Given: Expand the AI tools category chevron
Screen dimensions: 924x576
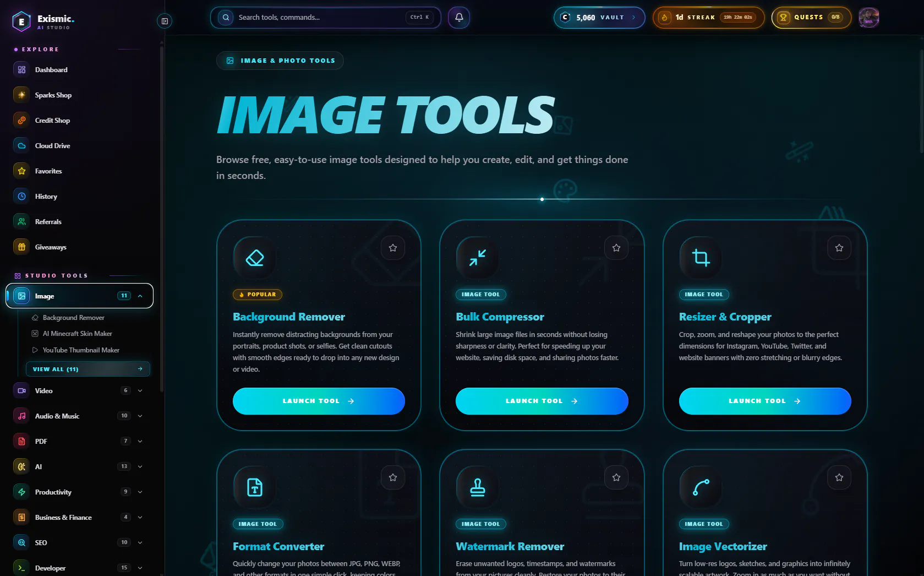Looking at the screenshot, I should 140,467.
